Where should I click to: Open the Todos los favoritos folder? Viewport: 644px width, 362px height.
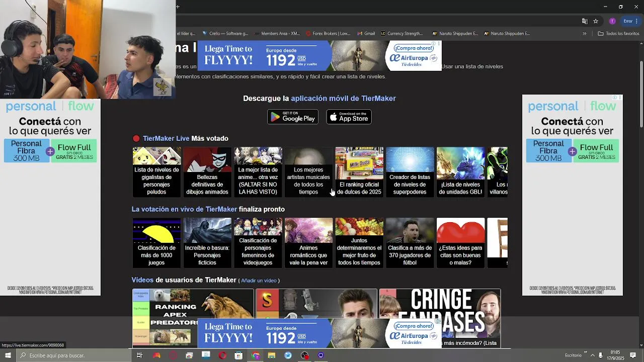click(x=618, y=34)
